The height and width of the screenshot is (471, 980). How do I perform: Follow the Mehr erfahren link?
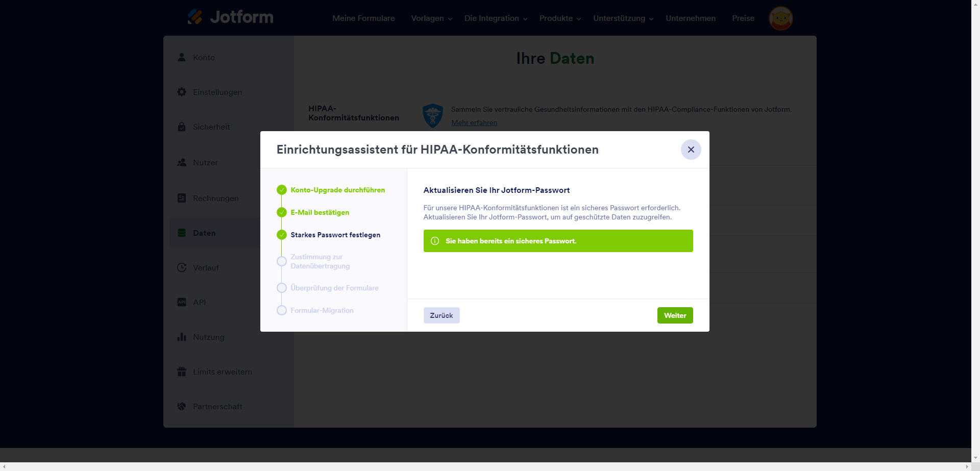[474, 122]
